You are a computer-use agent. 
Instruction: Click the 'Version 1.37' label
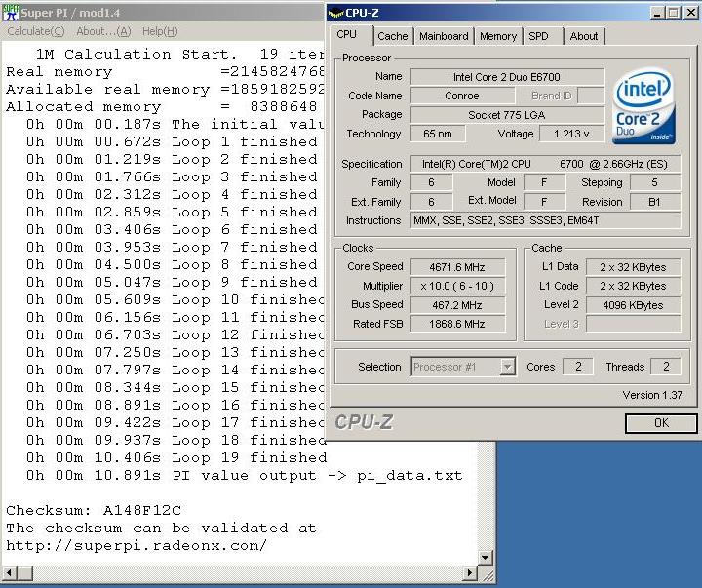coord(652,396)
